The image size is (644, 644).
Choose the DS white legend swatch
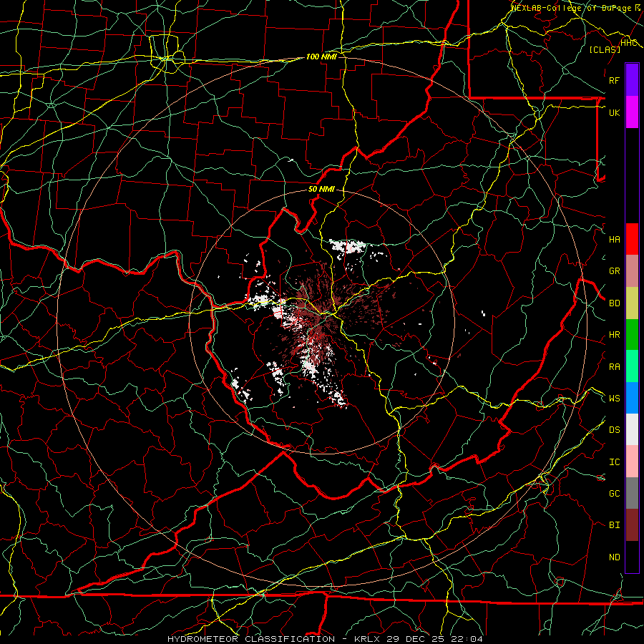click(x=632, y=429)
